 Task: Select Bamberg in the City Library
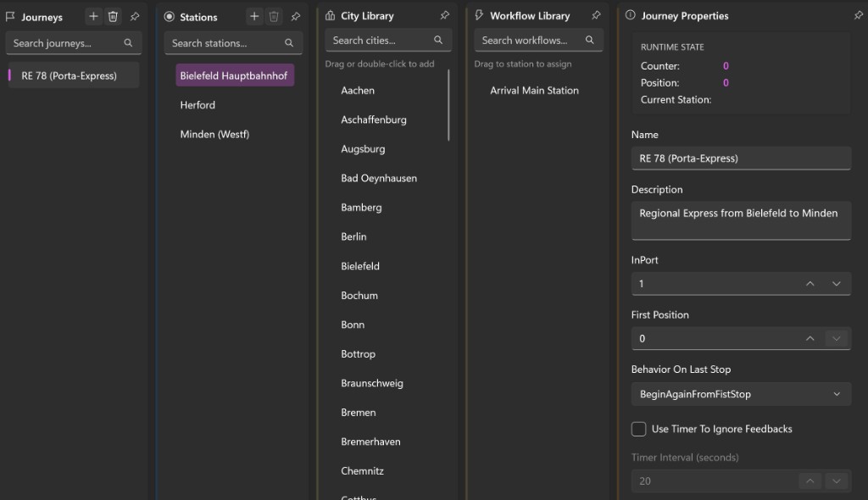point(361,208)
